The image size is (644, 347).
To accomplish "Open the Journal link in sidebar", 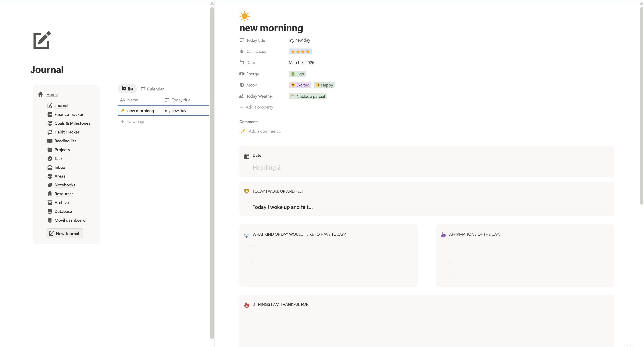I will (x=61, y=106).
